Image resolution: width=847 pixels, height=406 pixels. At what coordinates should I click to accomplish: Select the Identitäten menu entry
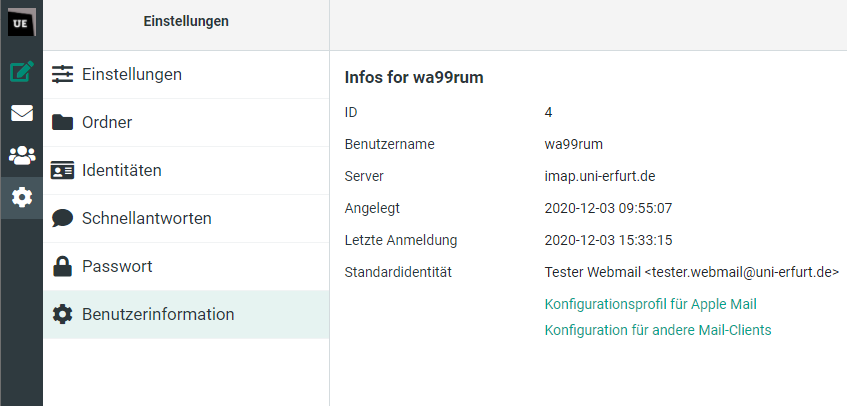point(122,170)
